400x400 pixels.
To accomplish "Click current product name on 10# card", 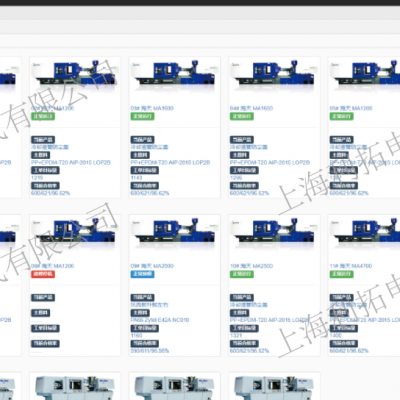I will coord(249,305).
